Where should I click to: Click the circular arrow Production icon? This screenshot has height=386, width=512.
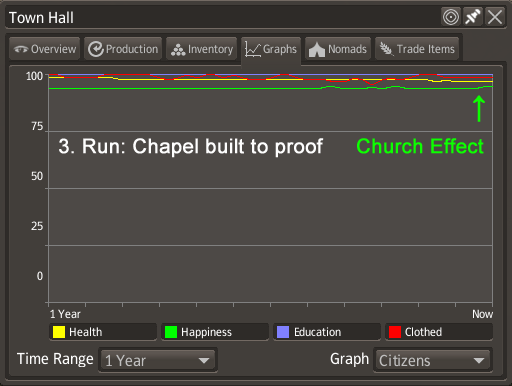(96, 49)
